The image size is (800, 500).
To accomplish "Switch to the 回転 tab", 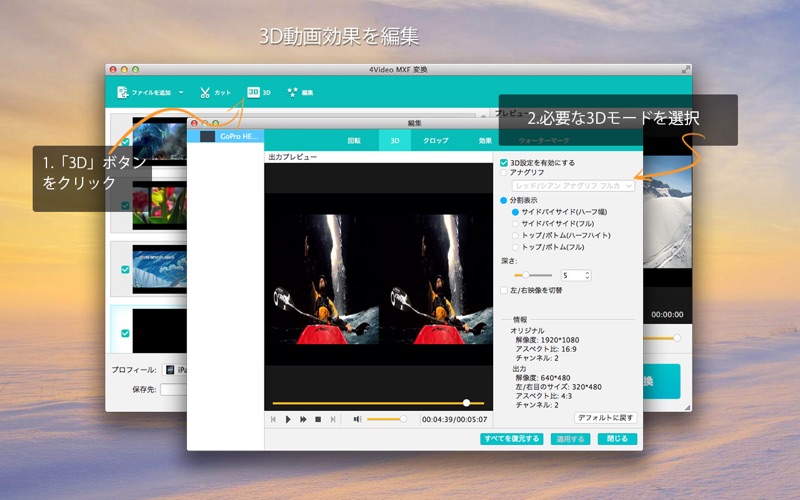I will (354, 140).
